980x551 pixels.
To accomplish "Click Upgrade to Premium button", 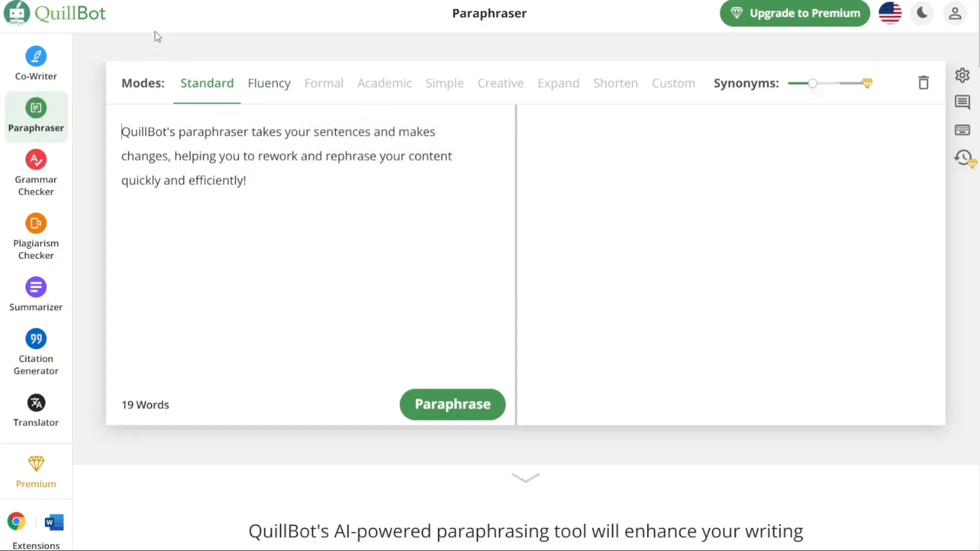I will (x=796, y=13).
